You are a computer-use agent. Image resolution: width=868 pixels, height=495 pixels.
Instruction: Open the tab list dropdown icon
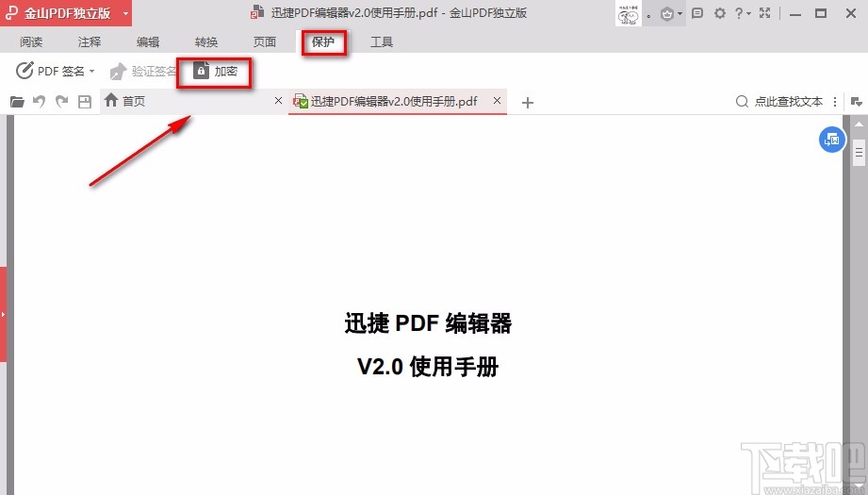[x=856, y=102]
